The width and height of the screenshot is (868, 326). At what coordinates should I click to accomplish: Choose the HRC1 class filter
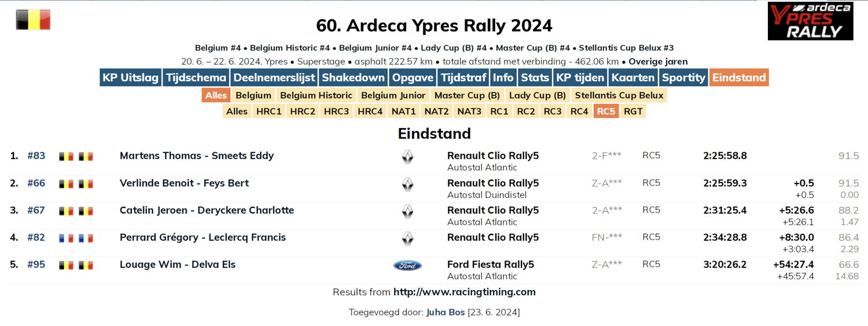[269, 111]
